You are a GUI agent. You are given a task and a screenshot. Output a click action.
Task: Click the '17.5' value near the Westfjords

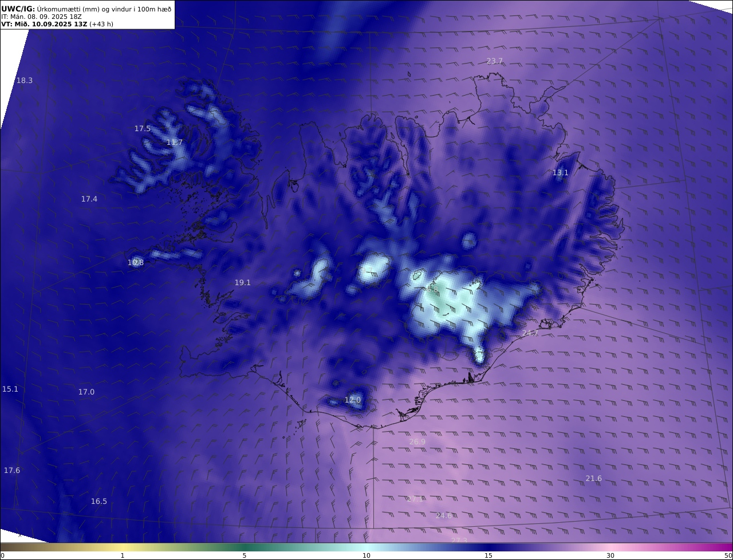[x=143, y=129]
